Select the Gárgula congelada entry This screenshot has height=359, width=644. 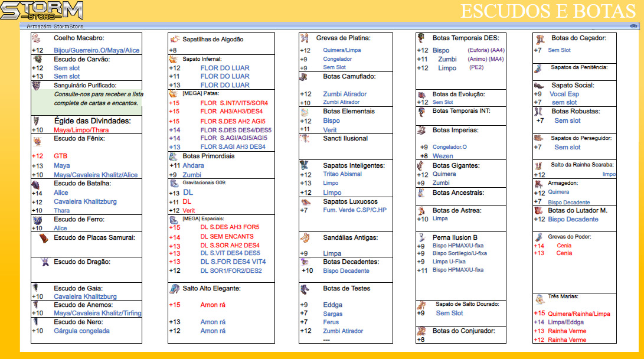click(81, 331)
